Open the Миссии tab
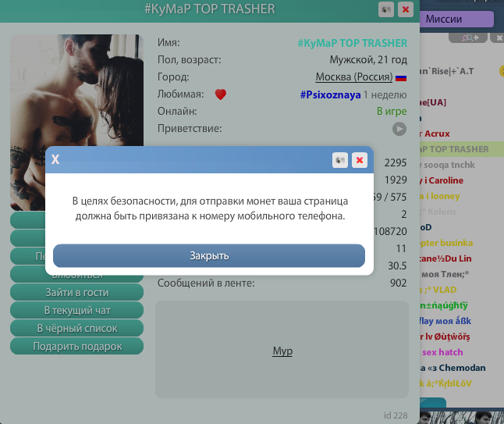 click(x=456, y=20)
